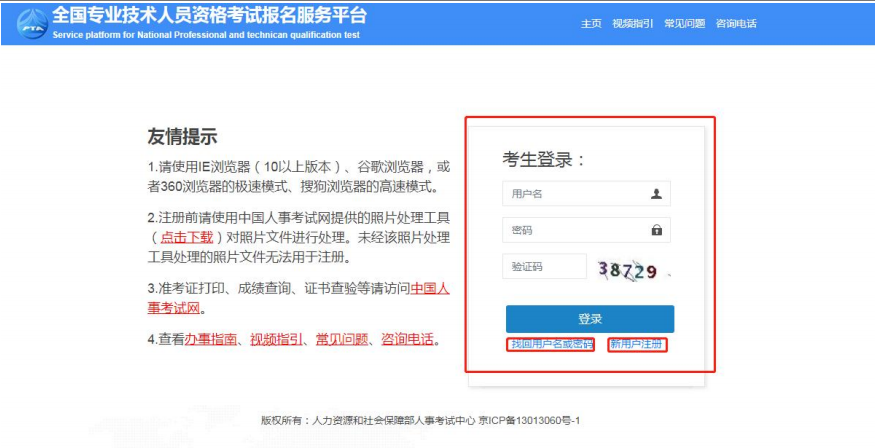The height and width of the screenshot is (448, 875).
Task: Click the 考生登录 heading
Action: click(544, 160)
